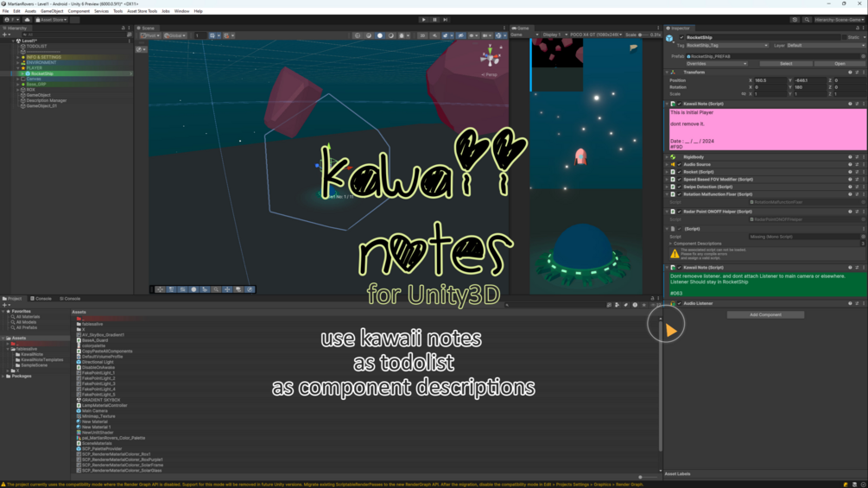Expand INFO & SETTINGS in Hierarchy
The height and width of the screenshot is (488, 868).
point(18,57)
